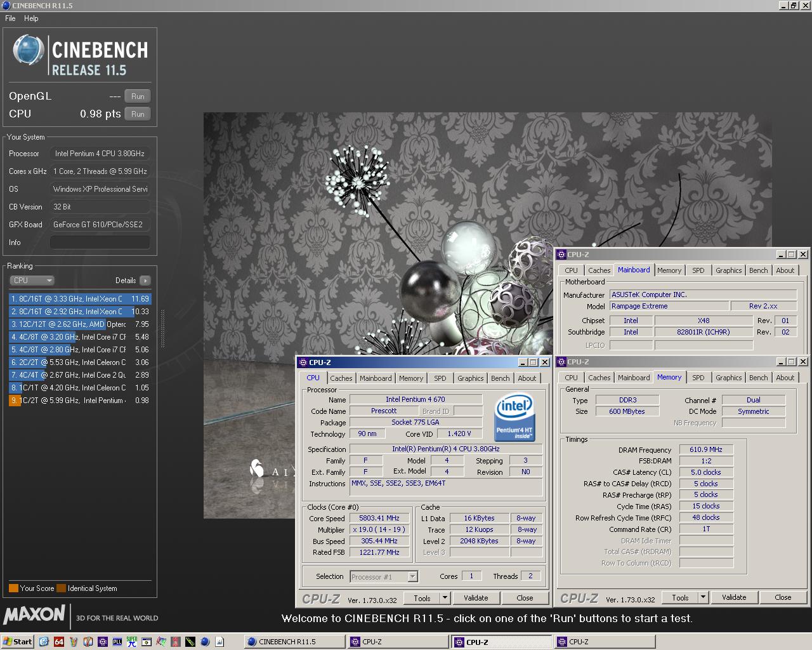Run the CPU benchmark
Image resolution: width=812 pixels, height=650 pixels.
pos(138,114)
